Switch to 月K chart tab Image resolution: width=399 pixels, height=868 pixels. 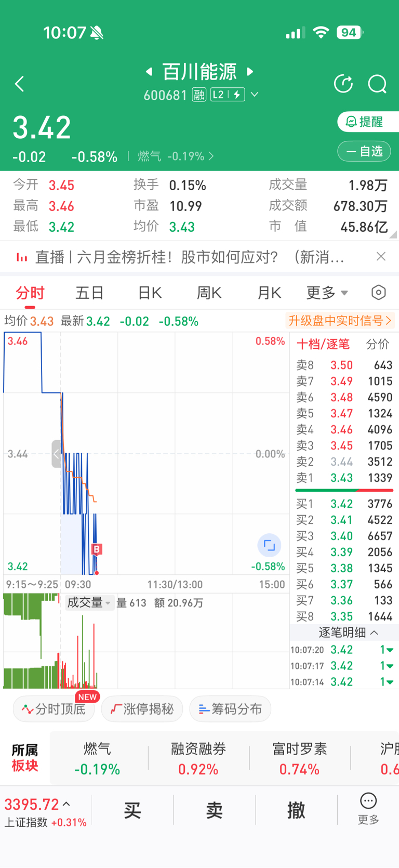click(x=269, y=293)
